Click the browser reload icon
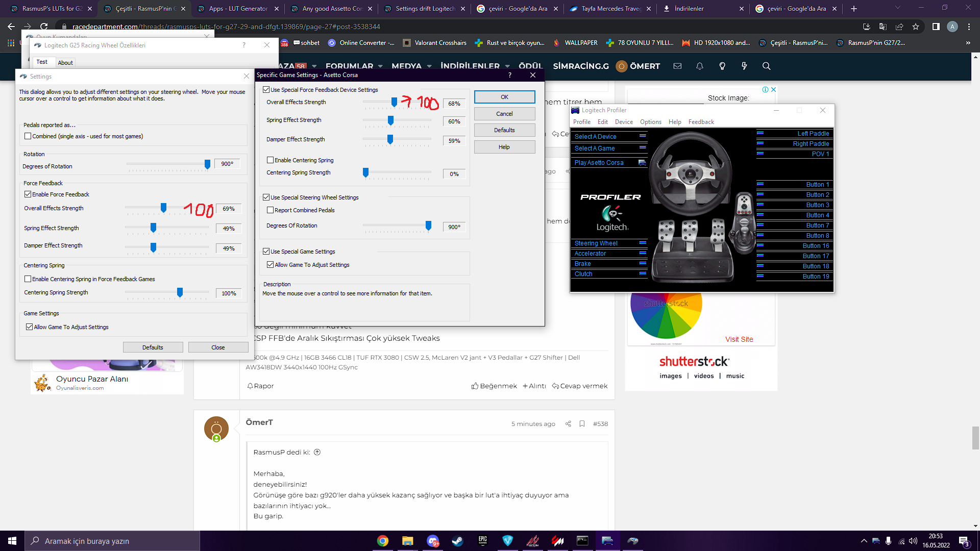 click(44, 27)
